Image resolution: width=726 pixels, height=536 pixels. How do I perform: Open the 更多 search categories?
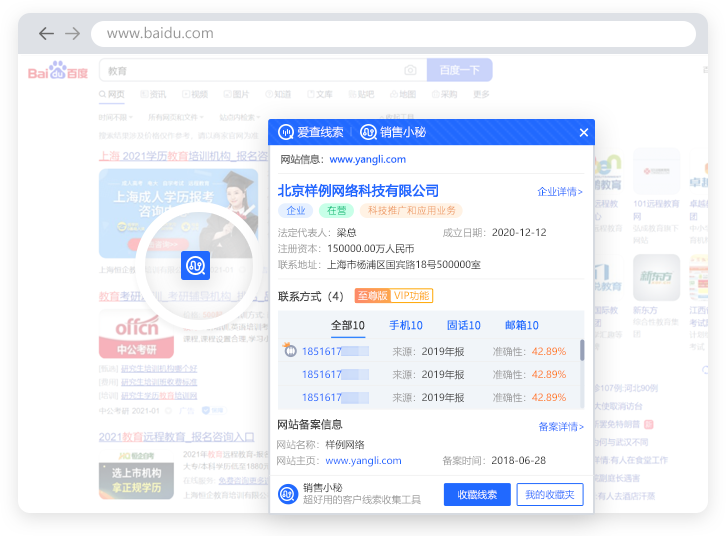tap(481, 94)
